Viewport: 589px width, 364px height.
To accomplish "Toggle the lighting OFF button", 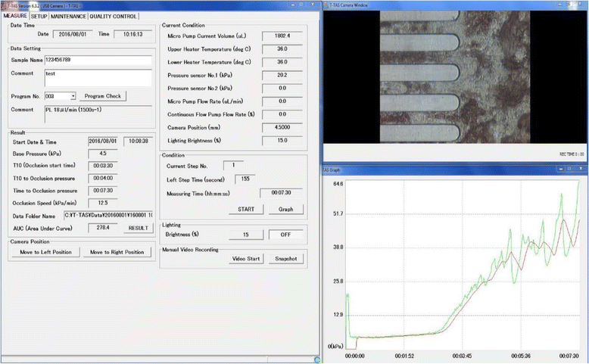I will [x=285, y=235].
